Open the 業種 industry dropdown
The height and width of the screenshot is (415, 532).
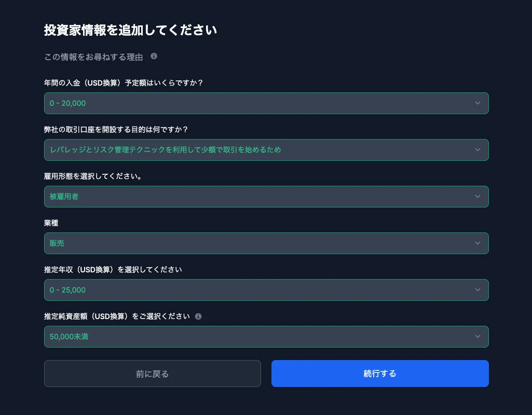coord(266,243)
